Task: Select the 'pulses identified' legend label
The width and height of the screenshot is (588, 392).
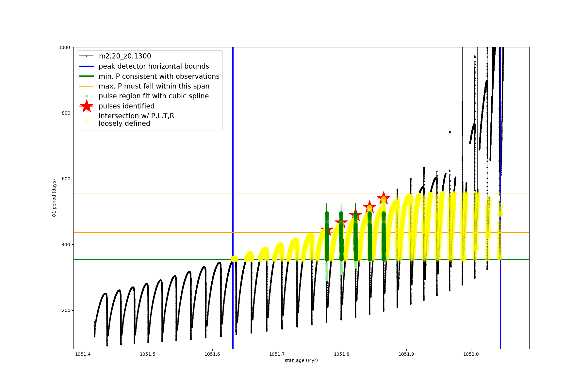Action: click(126, 106)
